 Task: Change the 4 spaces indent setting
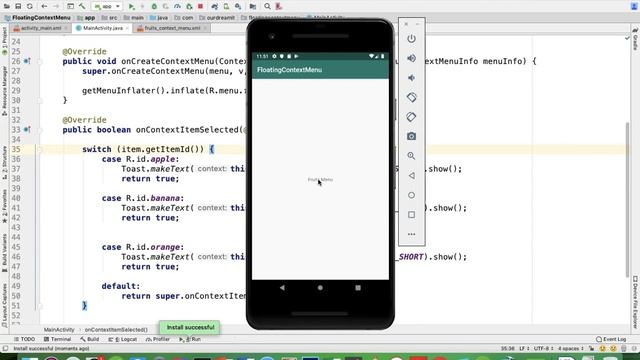pyautogui.click(x=571, y=349)
